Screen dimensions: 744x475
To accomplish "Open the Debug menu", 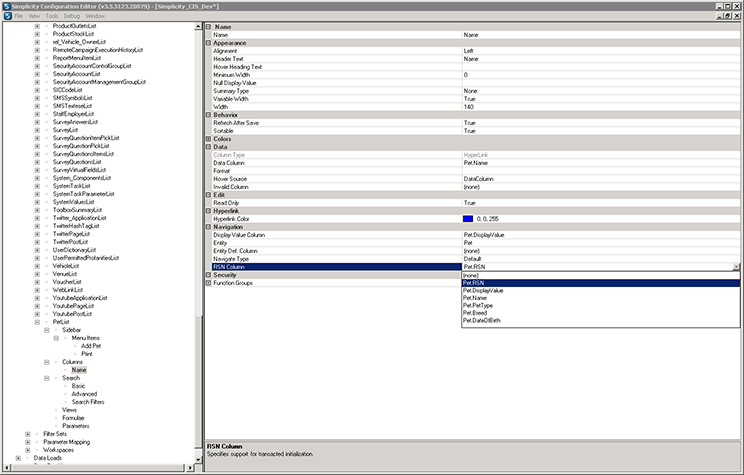I will click(x=72, y=16).
